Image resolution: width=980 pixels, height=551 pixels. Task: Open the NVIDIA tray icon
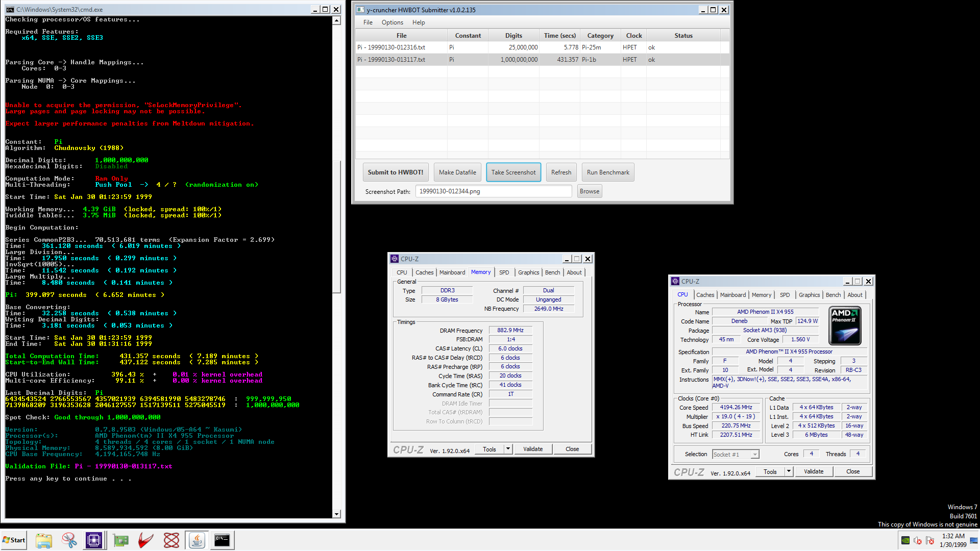pos(905,540)
